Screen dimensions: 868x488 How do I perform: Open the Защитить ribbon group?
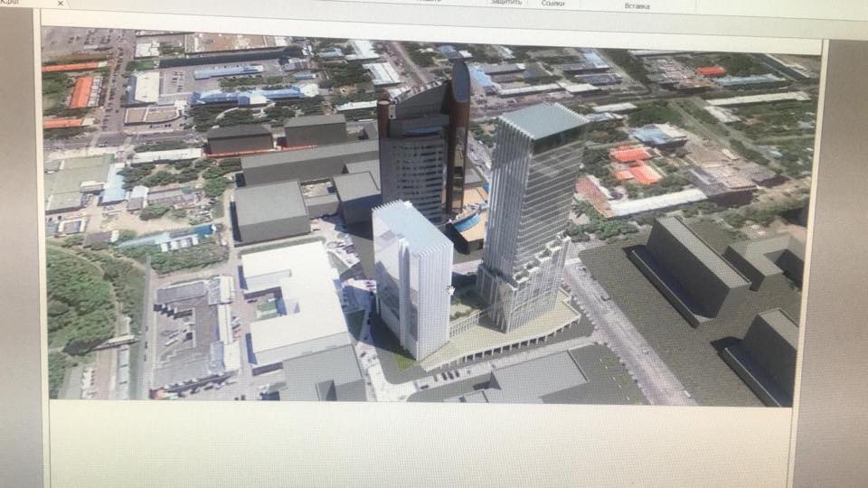tap(506, 3)
